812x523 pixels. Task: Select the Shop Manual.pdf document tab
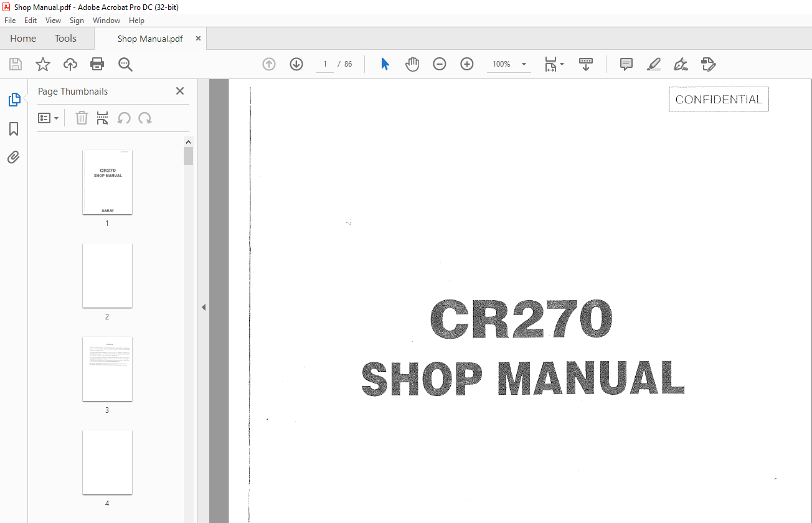click(x=150, y=39)
